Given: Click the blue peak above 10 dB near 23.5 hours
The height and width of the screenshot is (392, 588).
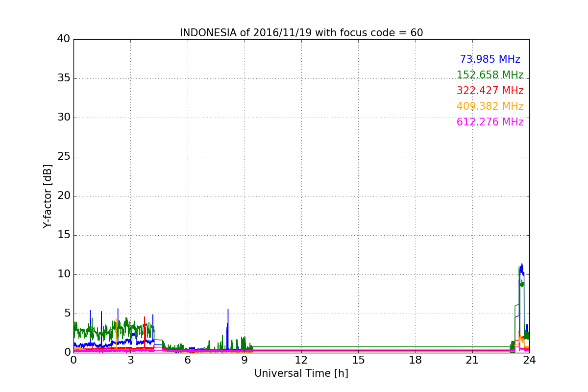Looking at the screenshot, I should 522,269.
